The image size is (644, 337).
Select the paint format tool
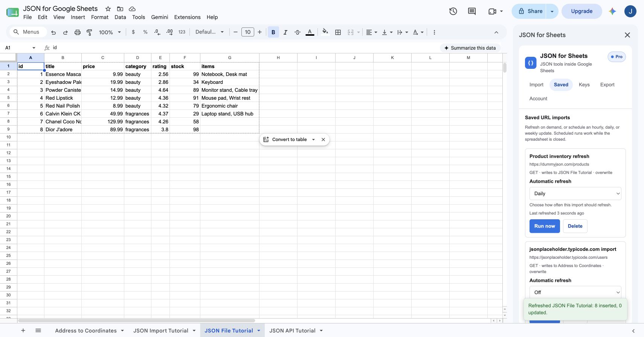pos(89,32)
